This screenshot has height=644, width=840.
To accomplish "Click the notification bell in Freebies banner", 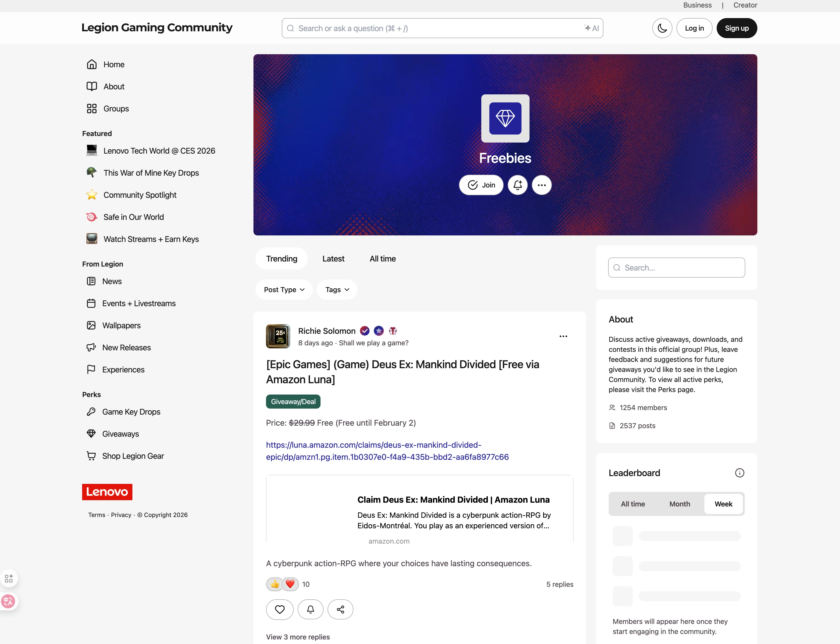I will coord(517,185).
